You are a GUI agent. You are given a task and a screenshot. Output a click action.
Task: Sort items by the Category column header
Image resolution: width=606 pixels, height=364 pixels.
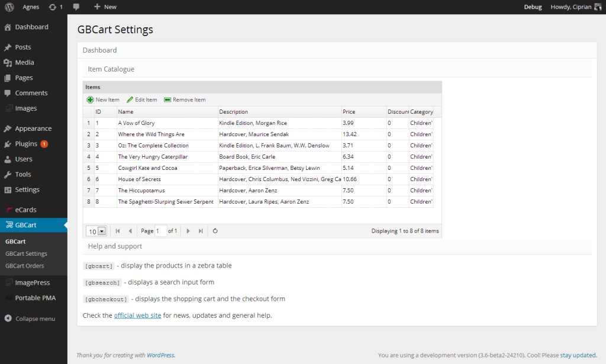421,112
